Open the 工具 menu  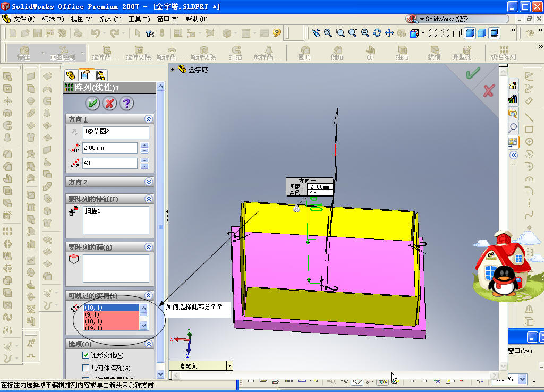click(139, 19)
